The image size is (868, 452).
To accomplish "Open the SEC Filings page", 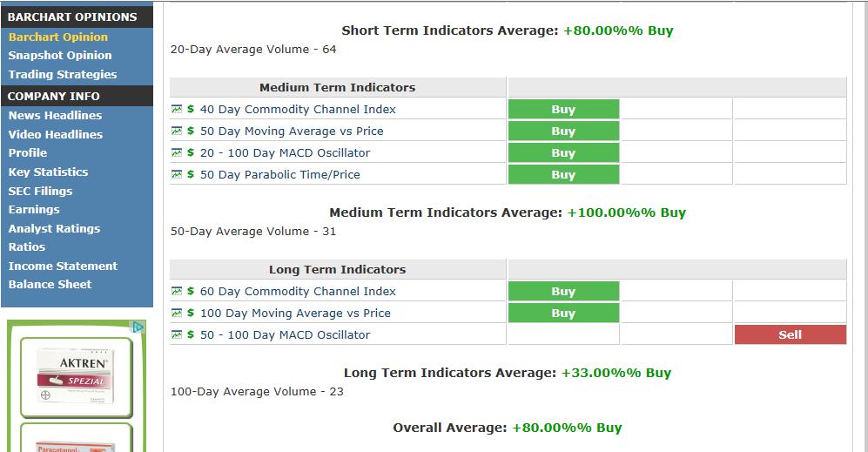I will coord(40,192).
